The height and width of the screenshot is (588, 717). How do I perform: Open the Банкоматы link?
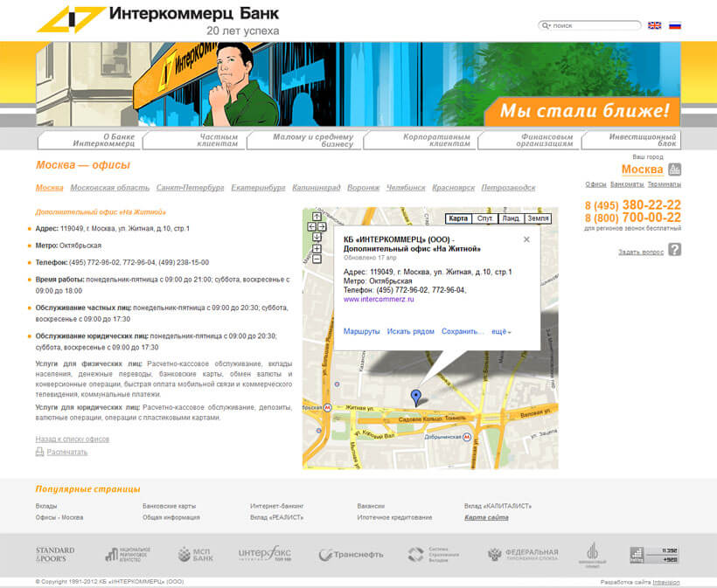tap(627, 184)
